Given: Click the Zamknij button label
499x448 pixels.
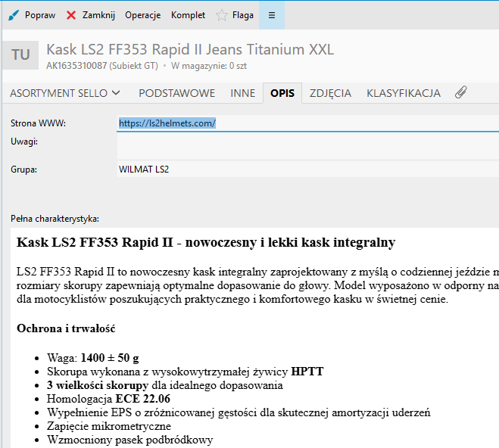Looking at the screenshot, I should coord(98,15).
